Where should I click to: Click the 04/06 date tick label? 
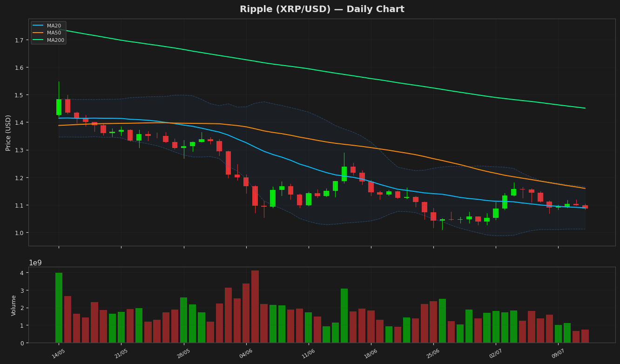click(245, 354)
